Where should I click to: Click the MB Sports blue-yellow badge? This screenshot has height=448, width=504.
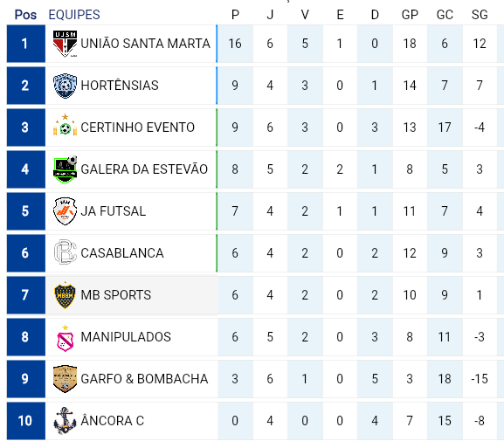tap(65, 295)
